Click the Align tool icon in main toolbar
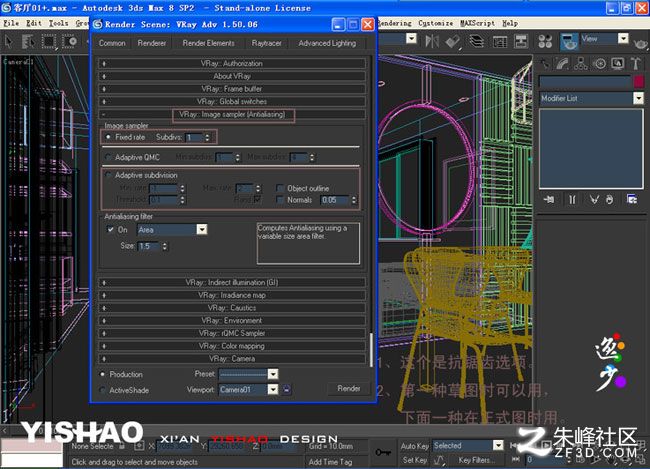The height and width of the screenshot is (469, 650). pos(453,41)
